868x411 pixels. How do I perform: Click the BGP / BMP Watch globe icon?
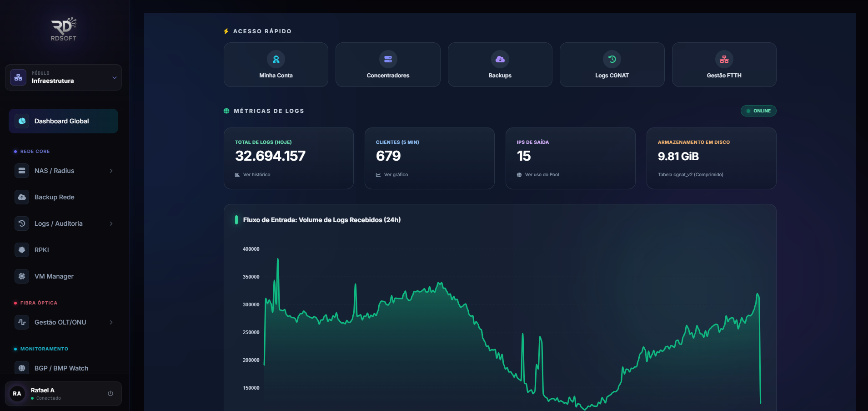point(21,368)
